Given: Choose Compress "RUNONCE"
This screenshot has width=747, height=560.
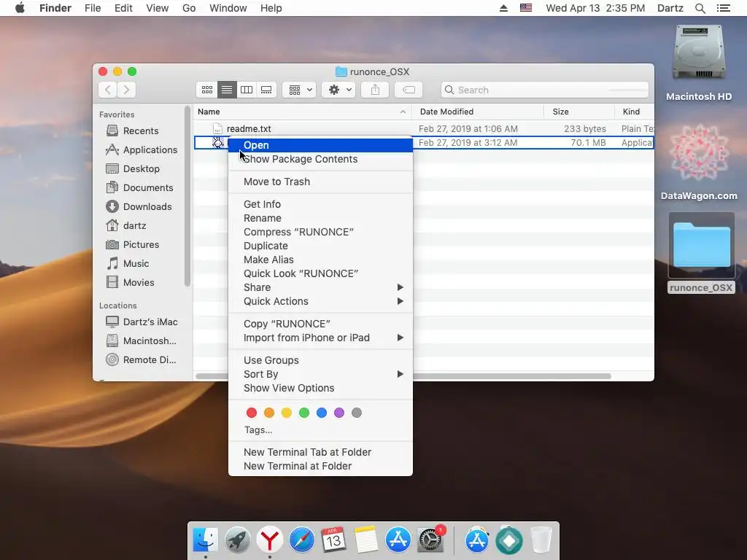Looking at the screenshot, I should click(321, 232).
